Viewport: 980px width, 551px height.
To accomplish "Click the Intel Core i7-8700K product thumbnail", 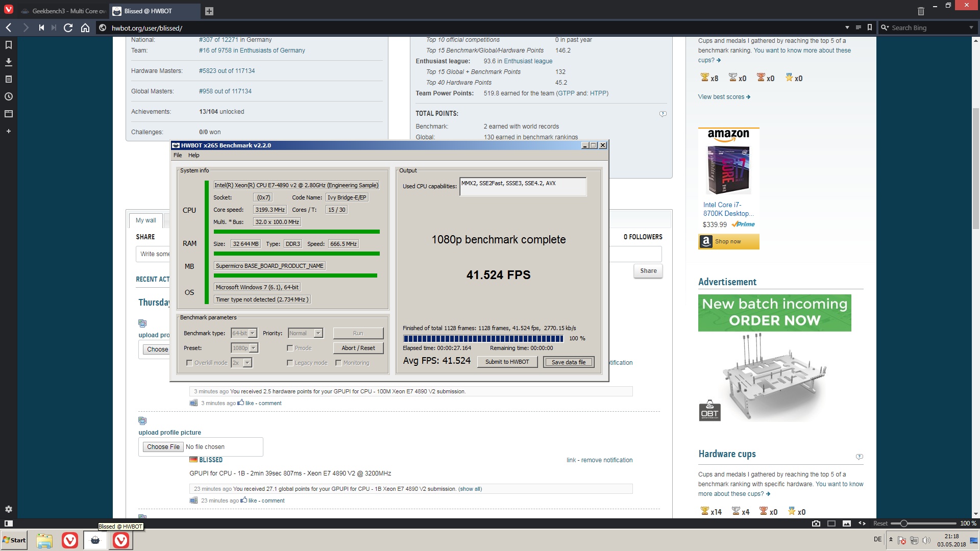I will pos(728,170).
